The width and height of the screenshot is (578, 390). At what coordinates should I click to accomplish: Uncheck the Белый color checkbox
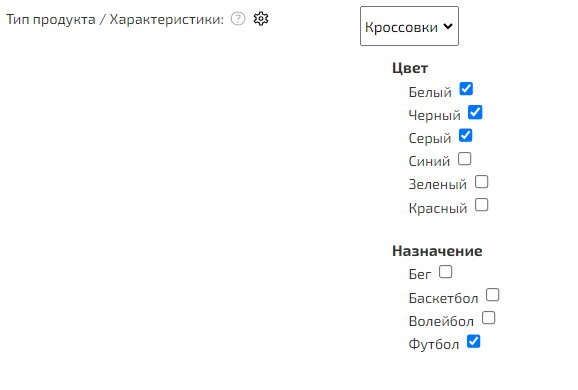tap(466, 89)
